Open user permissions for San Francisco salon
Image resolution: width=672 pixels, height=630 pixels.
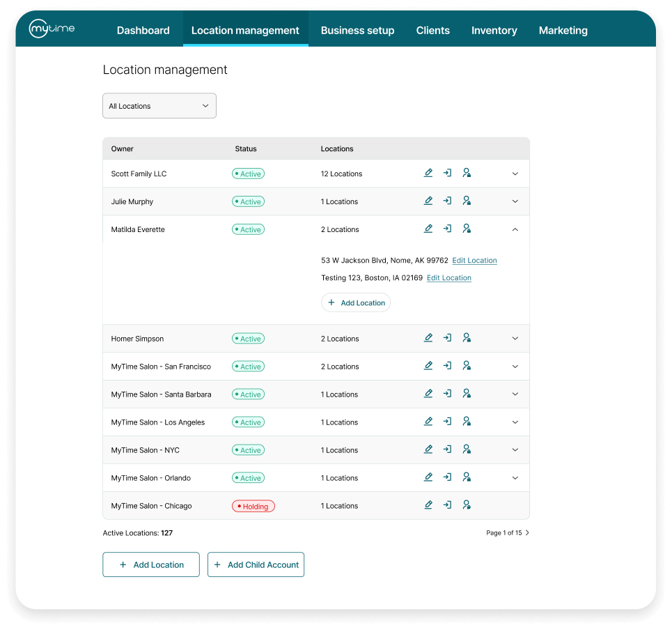coord(467,366)
